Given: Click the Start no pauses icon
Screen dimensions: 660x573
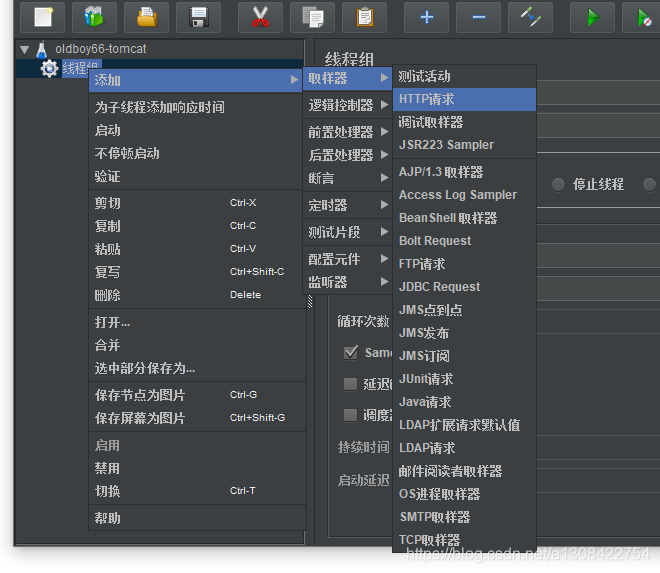Looking at the screenshot, I should coord(643,17).
